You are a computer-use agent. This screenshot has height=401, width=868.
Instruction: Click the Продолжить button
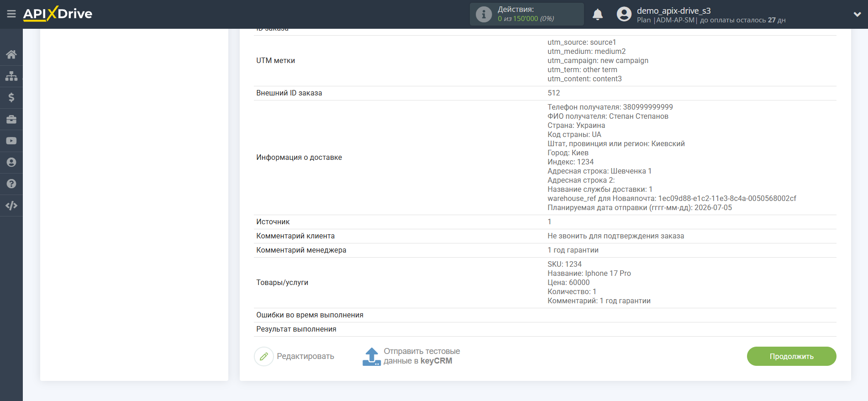click(791, 356)
